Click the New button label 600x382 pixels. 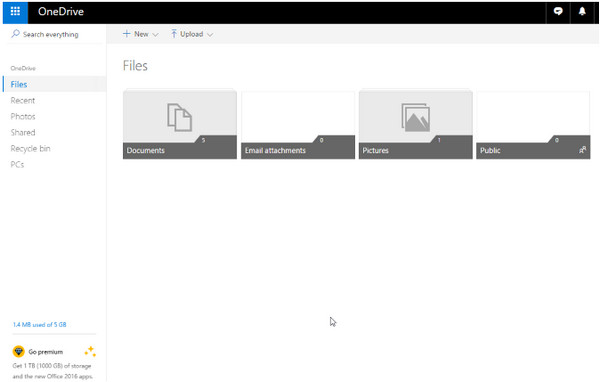[141, 34]
